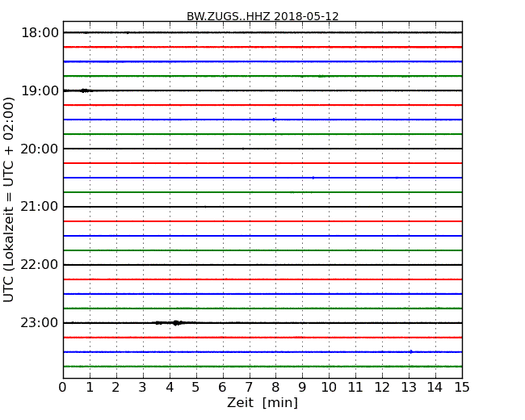Select x-axis tick label 3
The height and width of the screenshot is (420, 525).
(x=143, y=388)
